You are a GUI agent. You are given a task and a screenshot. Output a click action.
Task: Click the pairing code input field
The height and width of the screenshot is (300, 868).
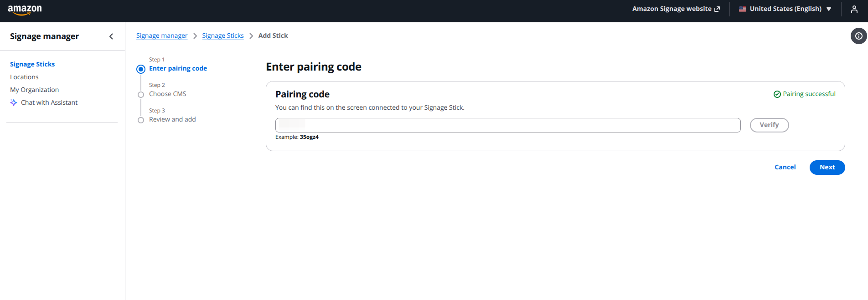(x=508, y=125)
